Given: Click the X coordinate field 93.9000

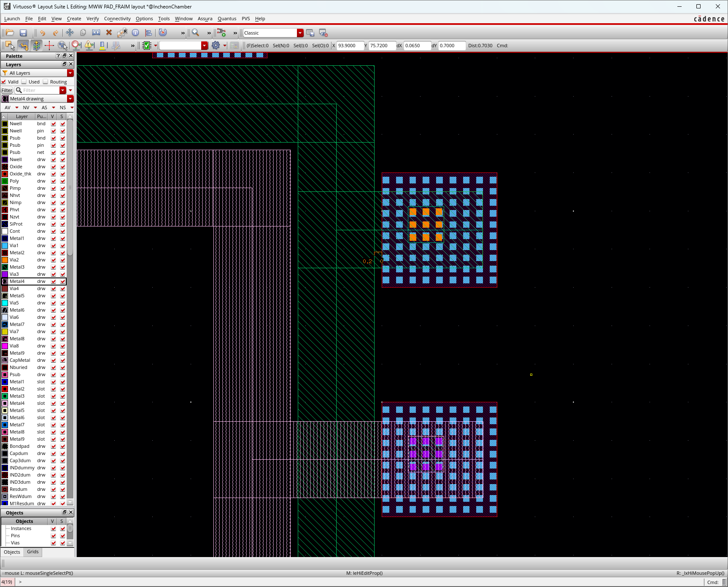Looking at the screenshot, I should (x=350, y=46).
